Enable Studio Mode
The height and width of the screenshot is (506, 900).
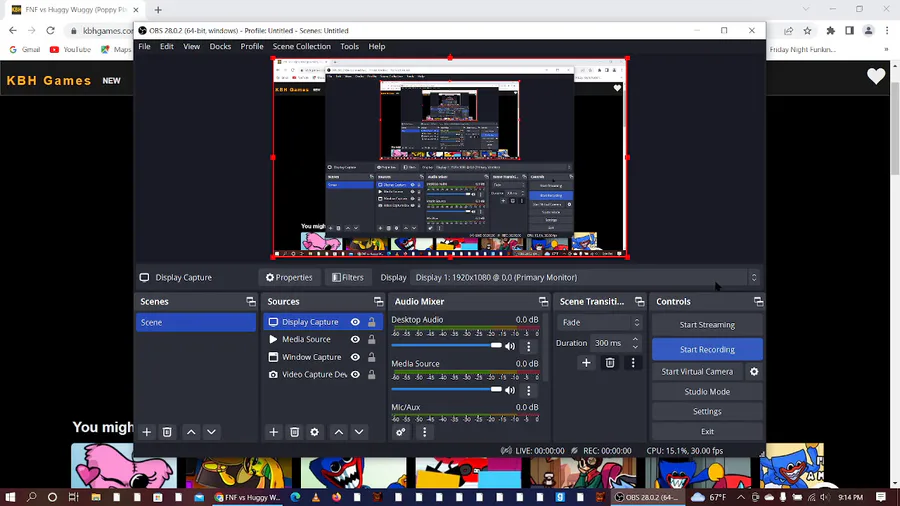click(x=707, y=392)
